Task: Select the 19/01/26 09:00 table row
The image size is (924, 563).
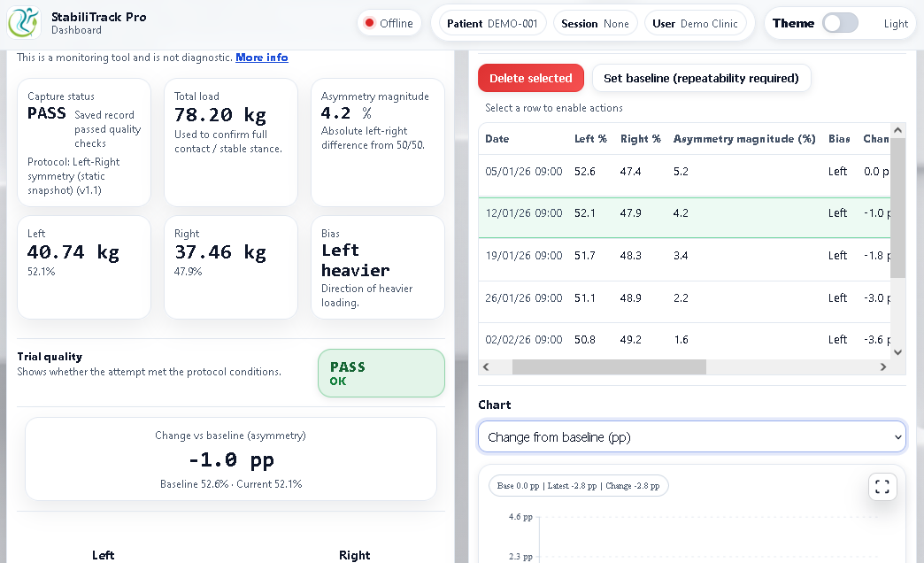Action: (684, 259)
